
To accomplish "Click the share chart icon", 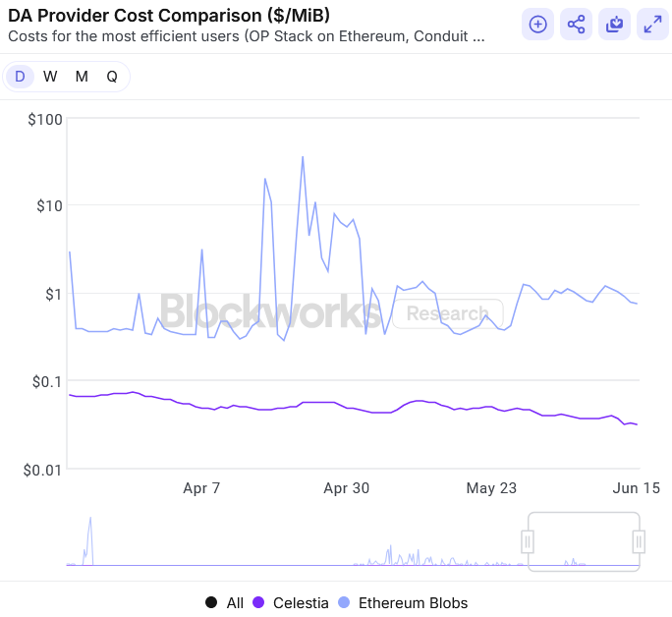I will [576, 25].
